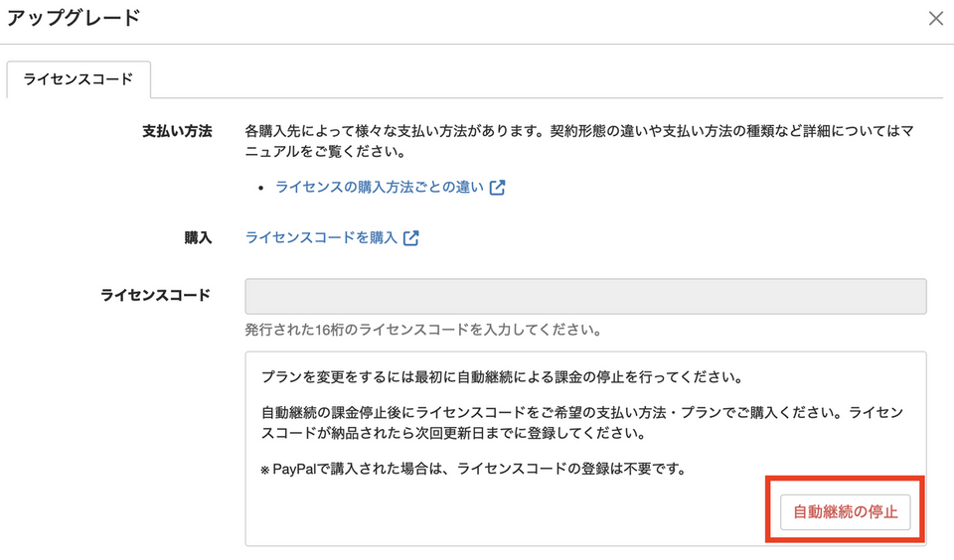Click external-link icon beside ライセンスの購入方法ごとの違い
This screenshot has width=954, height=560.
(x=498, y=187)
